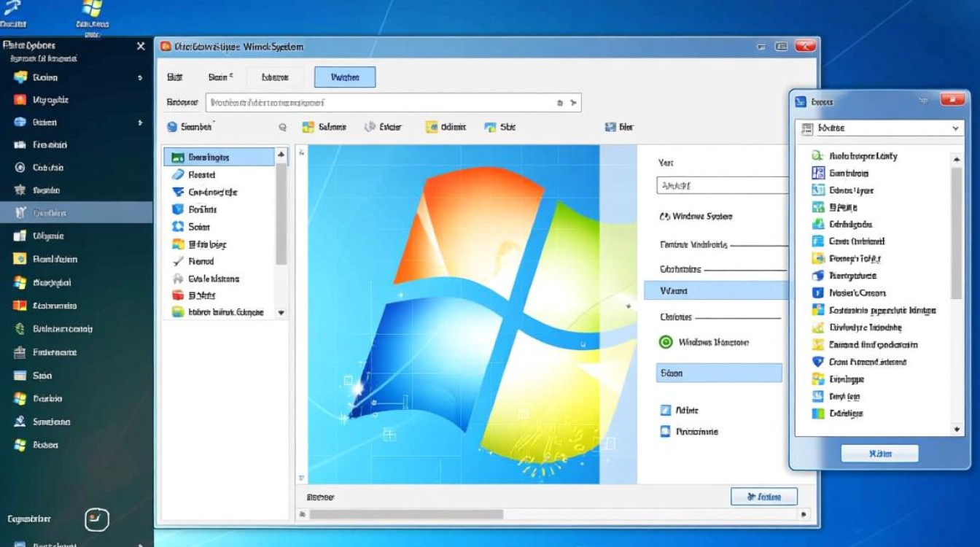Viewport: 980px width, 547px height.
Task: Click the blue shield icon in popup list
Action: [x=817, y=362]
